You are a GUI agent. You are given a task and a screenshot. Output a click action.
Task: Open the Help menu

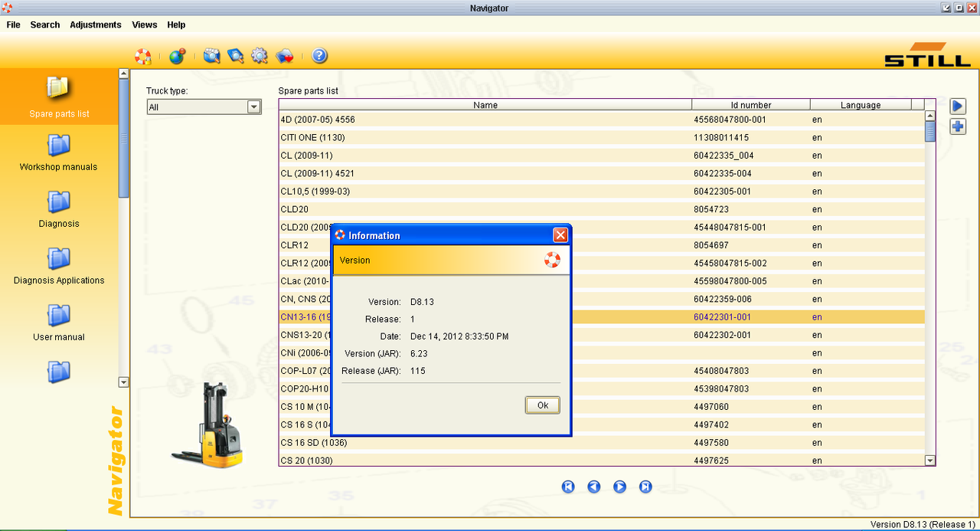(176, 25)
